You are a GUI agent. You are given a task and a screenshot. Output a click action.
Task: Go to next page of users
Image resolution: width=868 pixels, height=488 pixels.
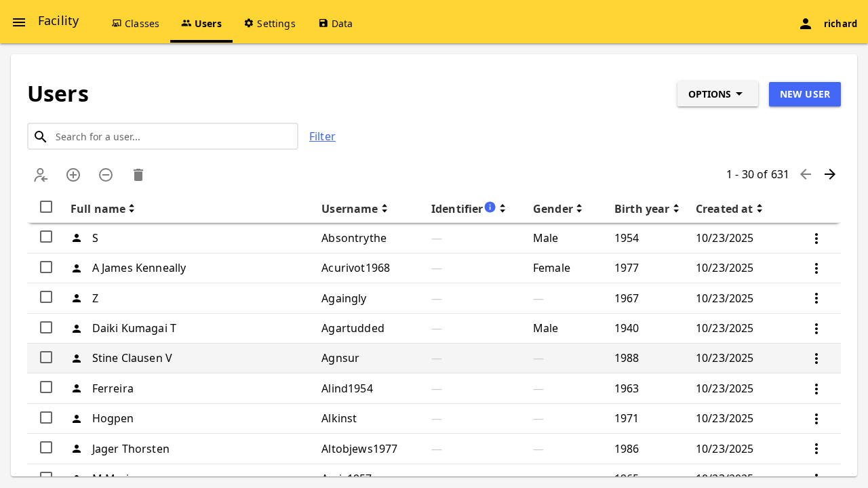click(830, 174)
